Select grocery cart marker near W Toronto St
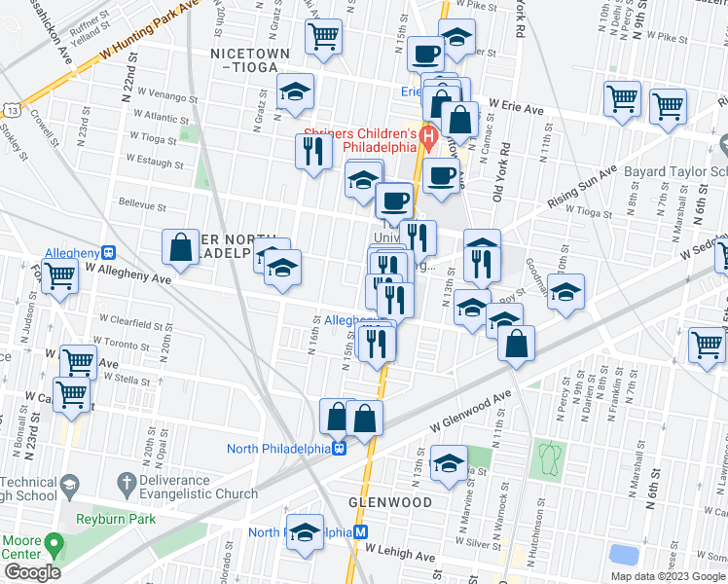Image resolution: width=728 pixels, height=584 pixels. tap(79, 363)
